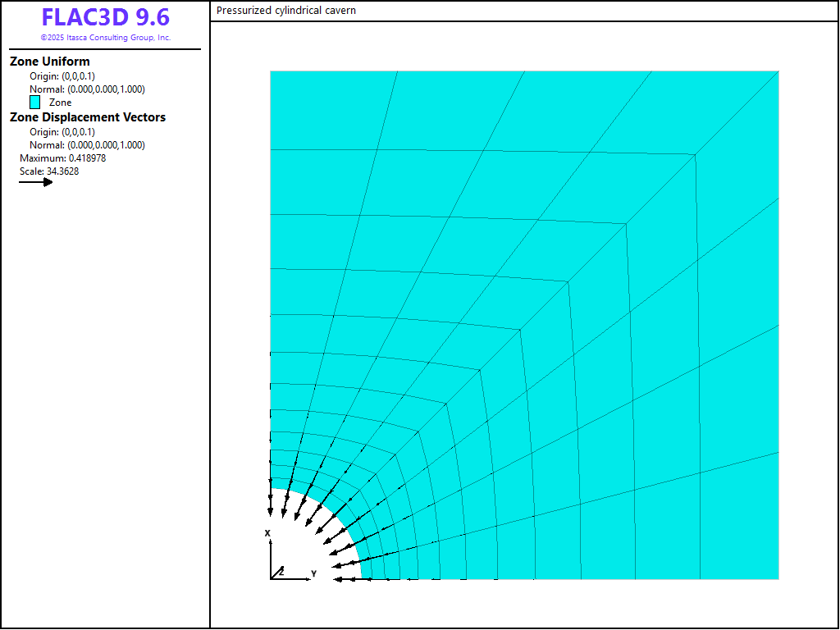Click the cyan Zone color swatch

[x=35, y=103]
